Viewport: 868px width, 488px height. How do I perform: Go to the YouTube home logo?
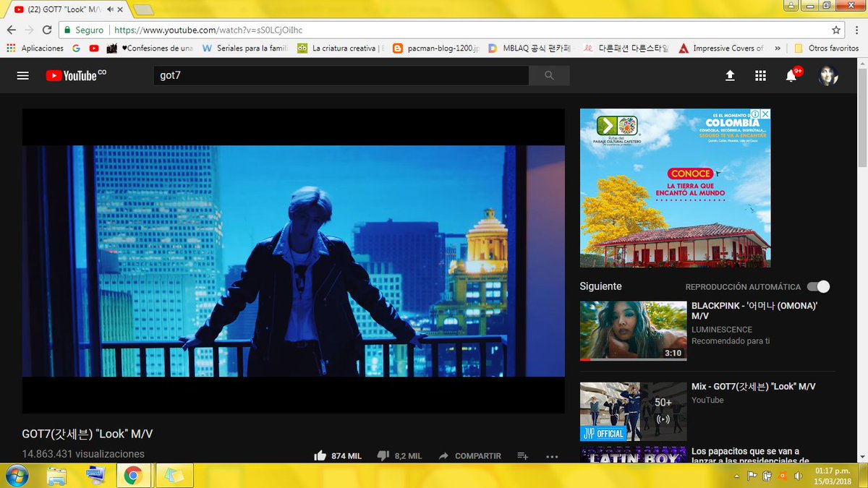click(75, 75)
